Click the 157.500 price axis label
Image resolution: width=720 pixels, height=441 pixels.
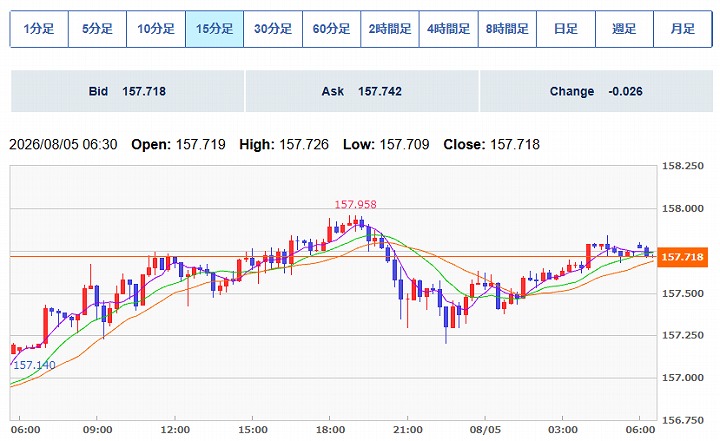682,294
